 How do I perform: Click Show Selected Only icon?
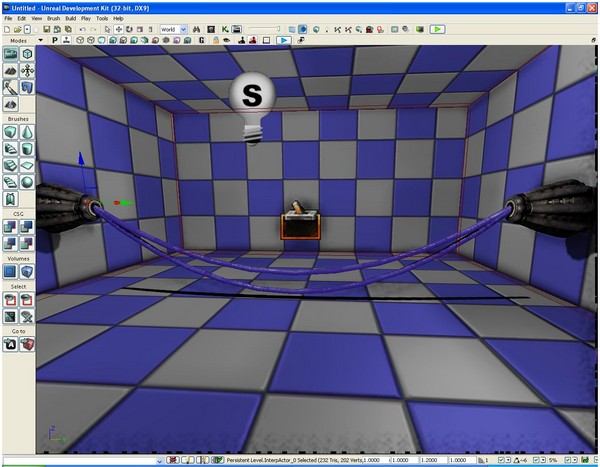pyautogui.click(x=10, y=300)
